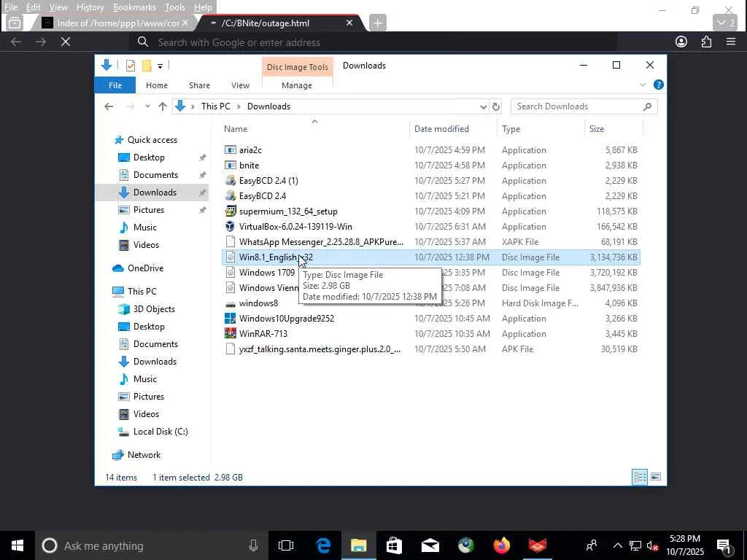Go up one folder level
Screen dimensions: 747x560
[x=163, y=106]
